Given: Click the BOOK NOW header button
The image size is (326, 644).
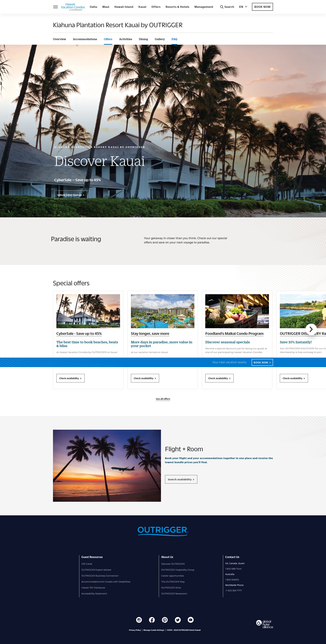Looking at the screenshot, I should (262, 7).
